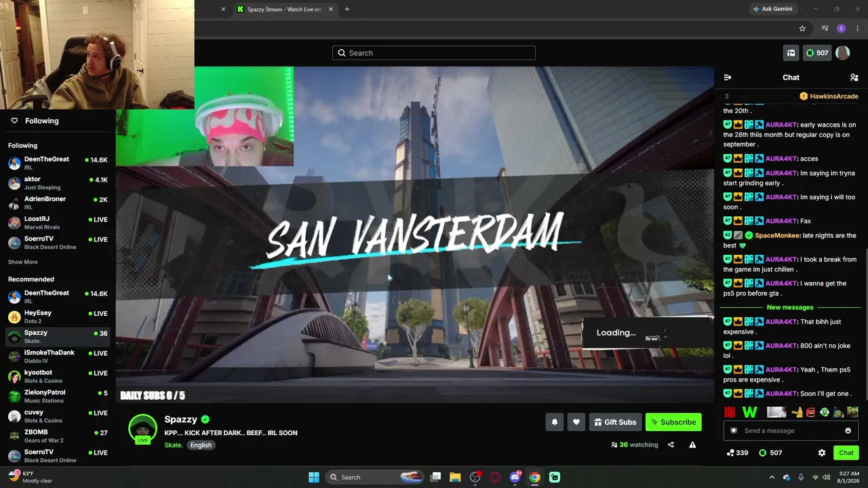Select the green clown face emote
Viewport: 868px width, 488px height.
point(825,412)
